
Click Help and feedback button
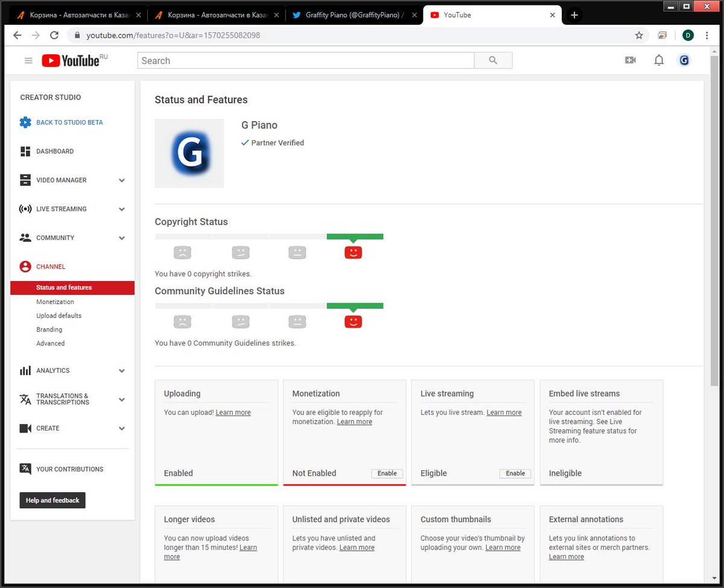click(x=52, y=500)
